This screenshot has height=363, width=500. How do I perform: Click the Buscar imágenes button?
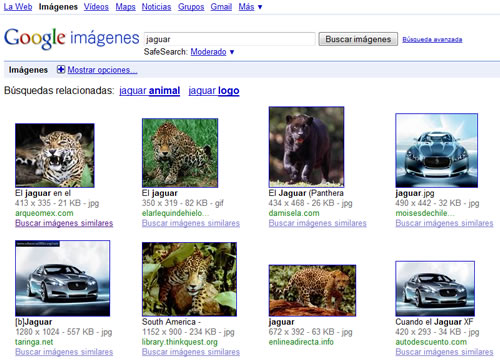pyautogui.click(x=358, y=39)
